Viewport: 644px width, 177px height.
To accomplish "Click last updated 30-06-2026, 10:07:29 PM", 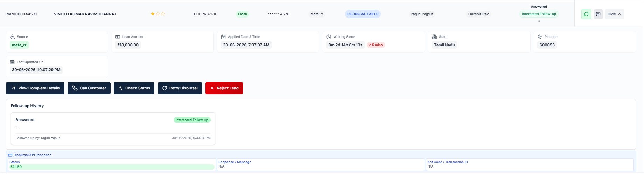I will pos(36,70).
